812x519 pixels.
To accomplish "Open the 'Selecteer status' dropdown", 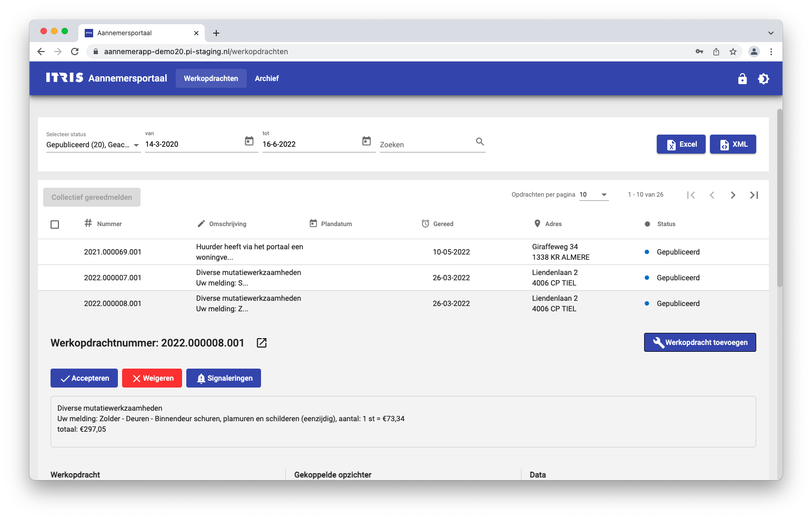I will point(93,145).
